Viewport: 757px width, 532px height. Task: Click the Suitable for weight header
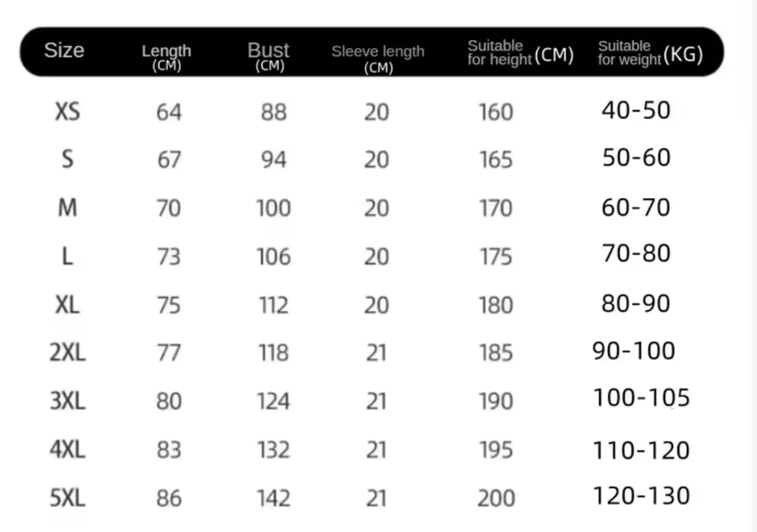tap(650, 53)
